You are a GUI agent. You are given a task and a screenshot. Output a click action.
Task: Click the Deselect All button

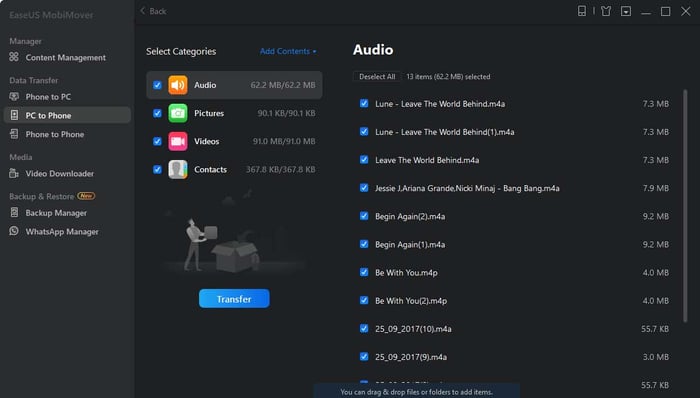point(377,77)
